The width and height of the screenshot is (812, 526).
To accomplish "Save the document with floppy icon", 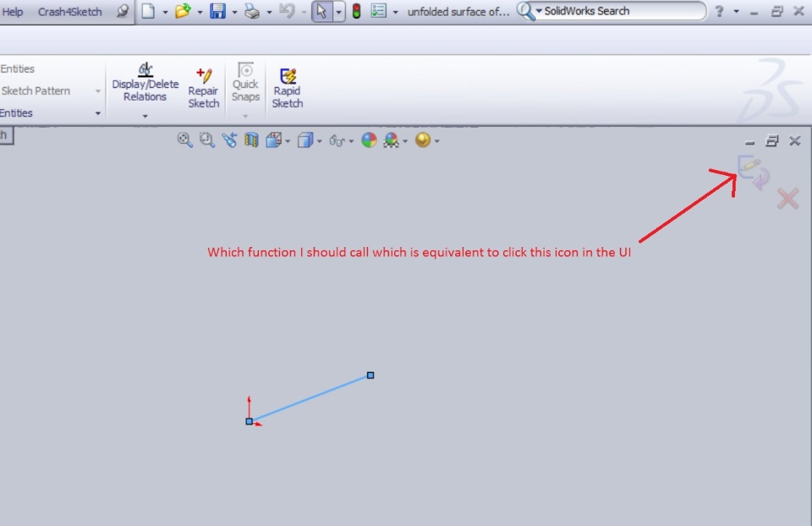I will tap(217, 11).
